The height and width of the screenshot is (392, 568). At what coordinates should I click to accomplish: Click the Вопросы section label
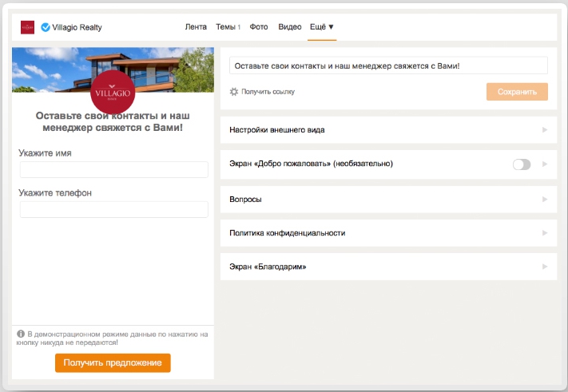[x=245, y=199]
